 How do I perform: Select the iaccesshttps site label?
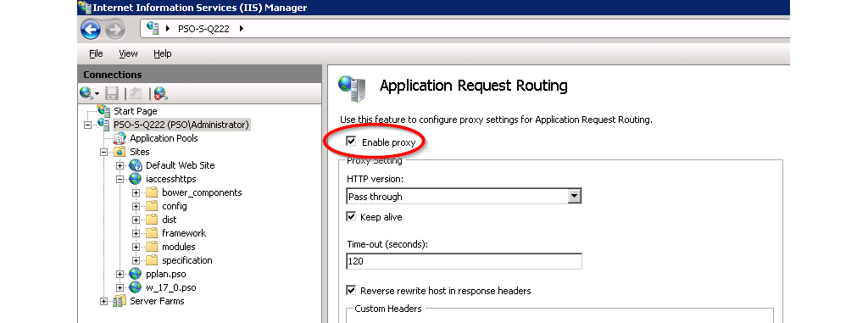click(171, 179)
